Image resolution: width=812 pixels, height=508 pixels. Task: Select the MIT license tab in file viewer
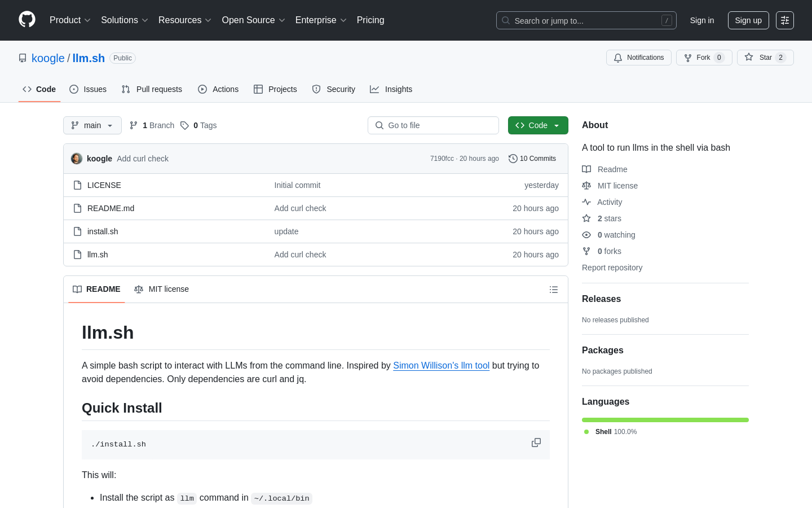(x=162, y=289)
